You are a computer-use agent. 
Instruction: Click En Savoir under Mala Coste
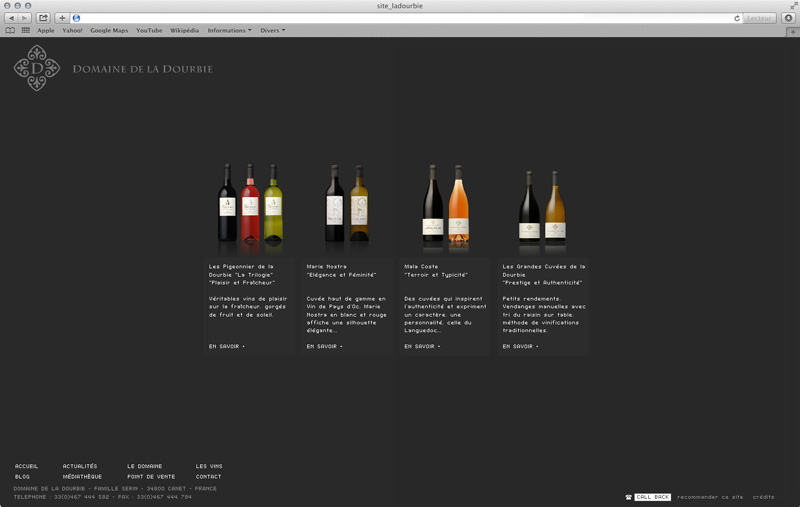pyautogui.click(x=422, y=346)
